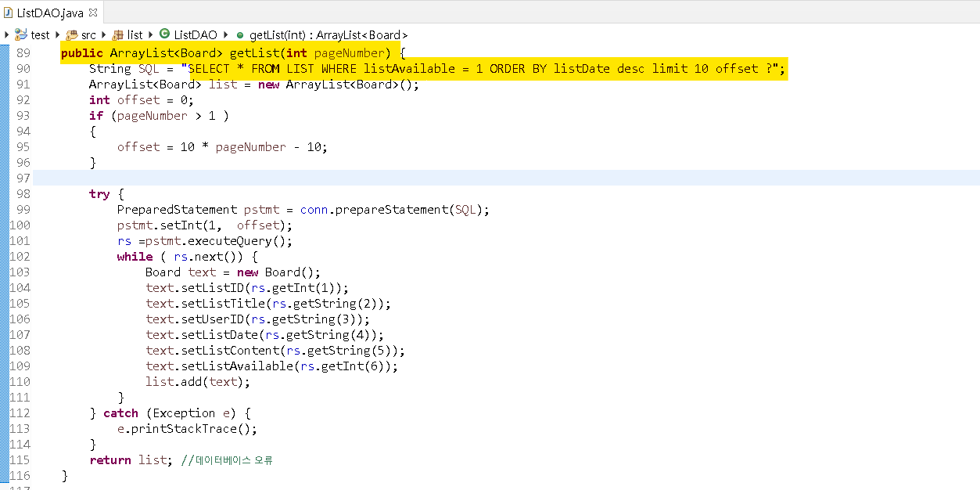Click the text.setListTitle(rs.getString(2)) line
This screenshot has height=490, width=980.
coord(268,303)
